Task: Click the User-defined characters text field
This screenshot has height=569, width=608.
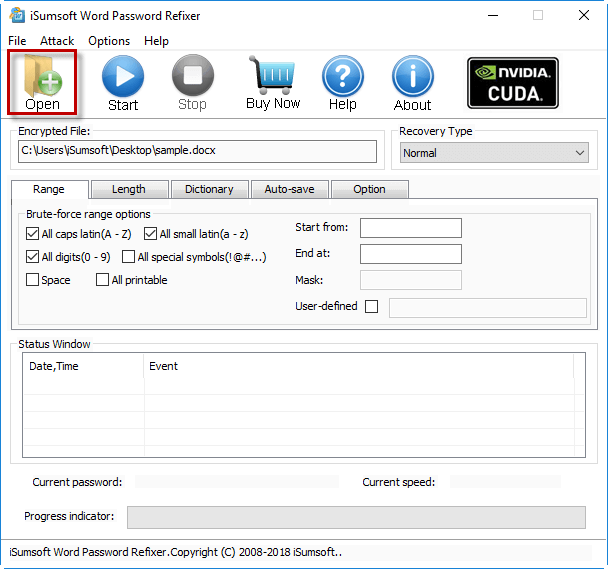Action: coord(488,308)
